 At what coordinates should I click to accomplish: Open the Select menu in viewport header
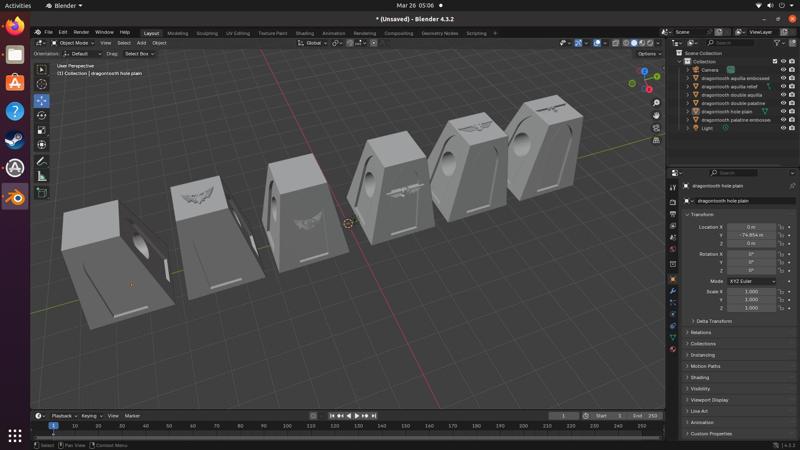(x=124, y=43)
